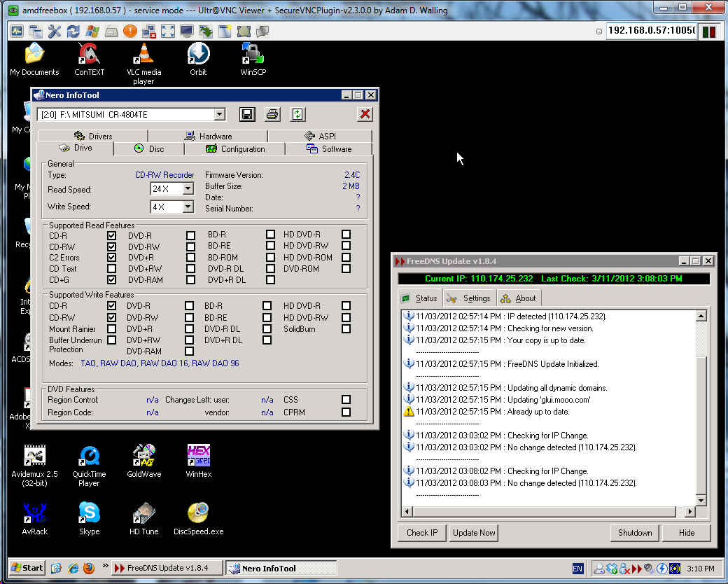Open DiscSpeed.exe desktop icon

click(198, 518)
